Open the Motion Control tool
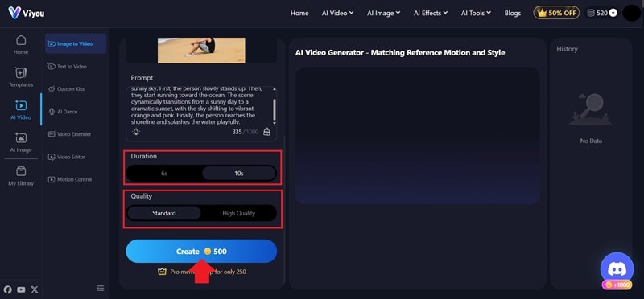This screenshot has width=644, height=299. 70,179
